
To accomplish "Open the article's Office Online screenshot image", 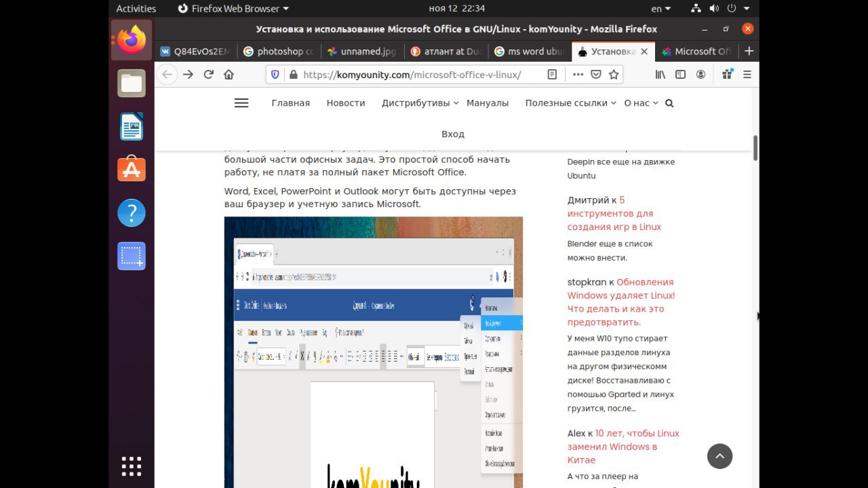I will click(374, 352).
